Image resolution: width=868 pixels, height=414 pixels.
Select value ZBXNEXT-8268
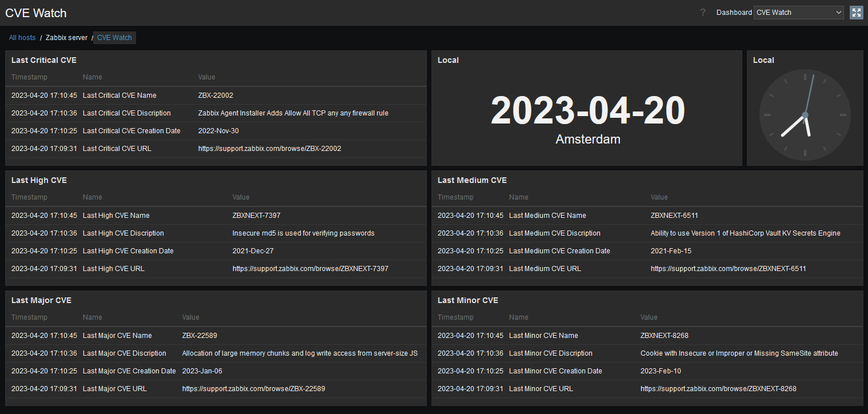click(x=665, y=336)
